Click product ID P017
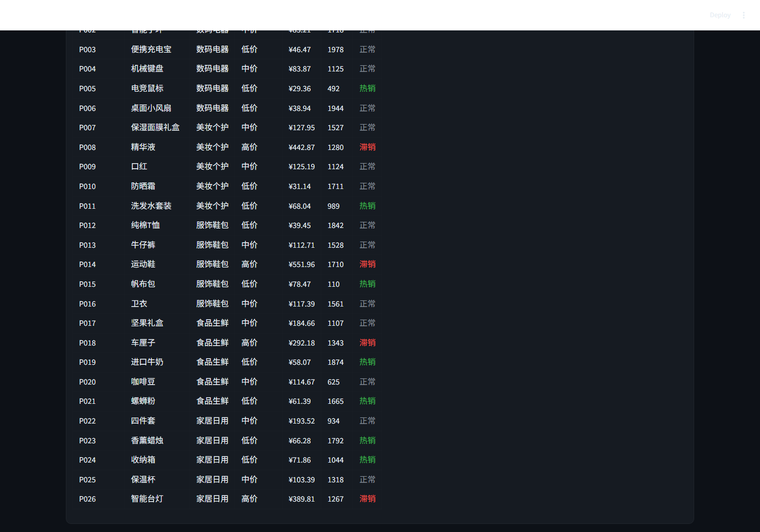The height and width of the screenshot is (532, 760). click(87, 323)
